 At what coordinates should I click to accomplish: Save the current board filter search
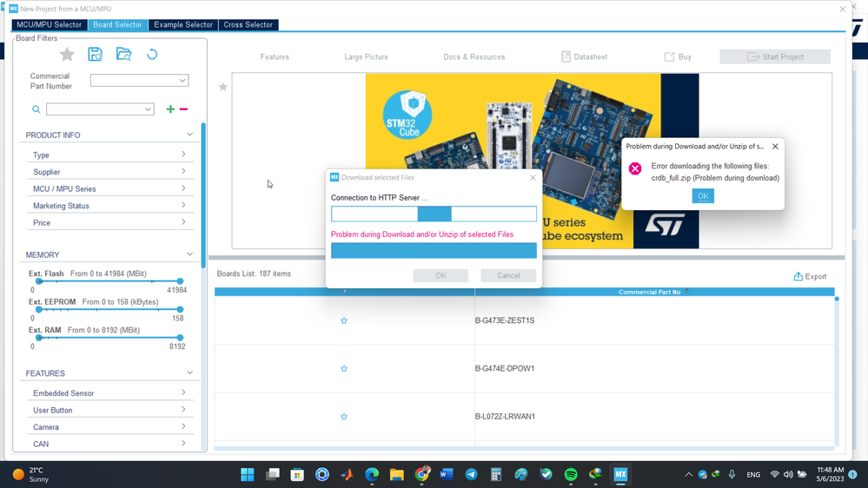tap(96, 54)
